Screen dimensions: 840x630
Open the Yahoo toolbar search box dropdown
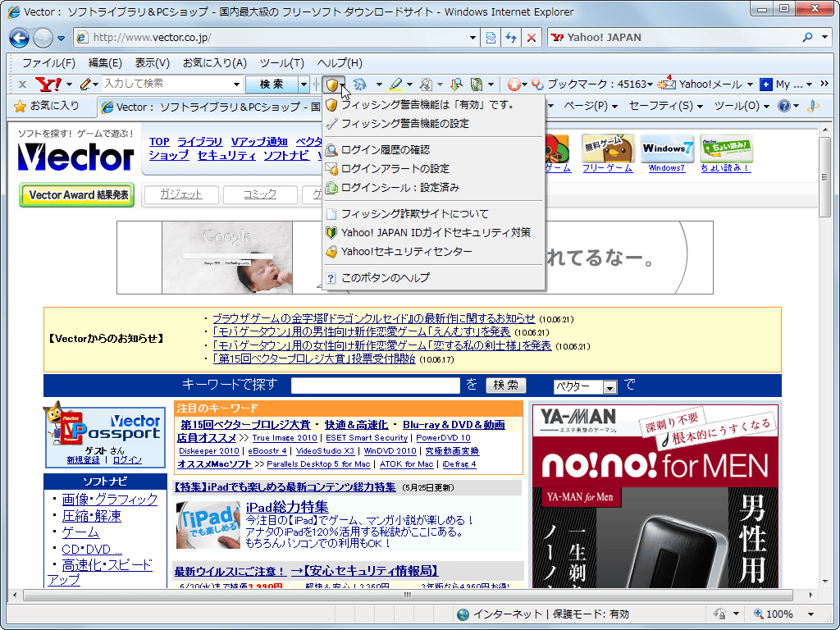236,84
